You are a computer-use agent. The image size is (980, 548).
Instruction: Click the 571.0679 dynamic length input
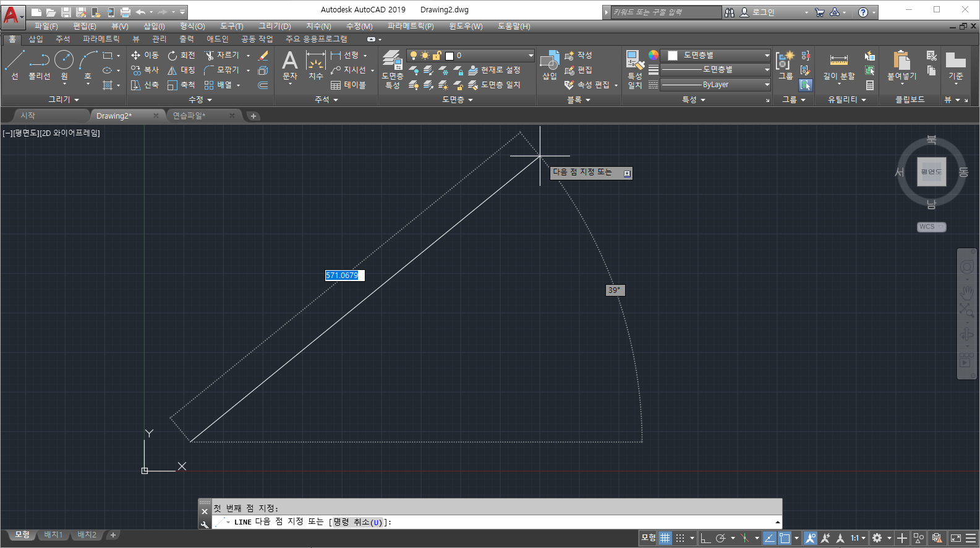click(345, 276)
